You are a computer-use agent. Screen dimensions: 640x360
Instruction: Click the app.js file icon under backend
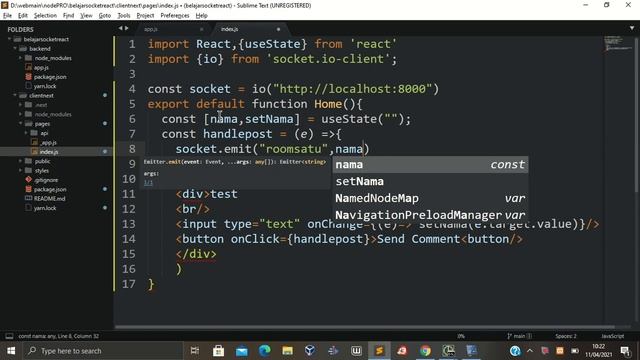point(29,67)
